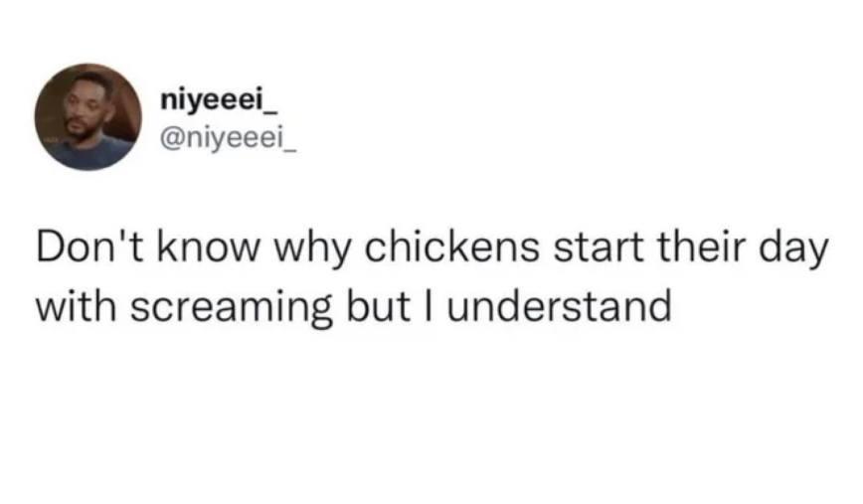
Task: Select the word "chickens" in the tweet
Action: tap(451, 248)
